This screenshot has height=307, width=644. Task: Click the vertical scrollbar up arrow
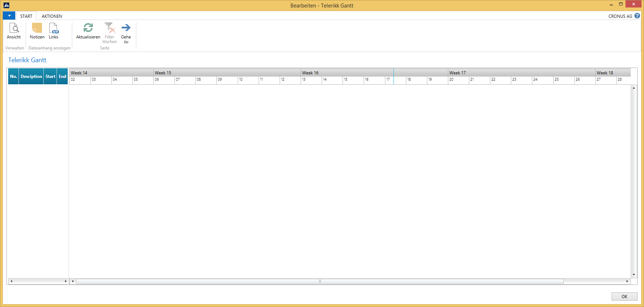click(634, 88)
